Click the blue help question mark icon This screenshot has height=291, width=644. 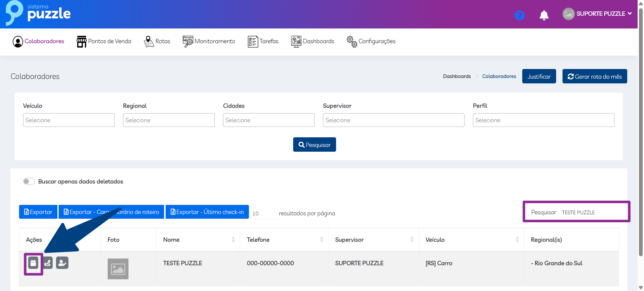point(519,15)
